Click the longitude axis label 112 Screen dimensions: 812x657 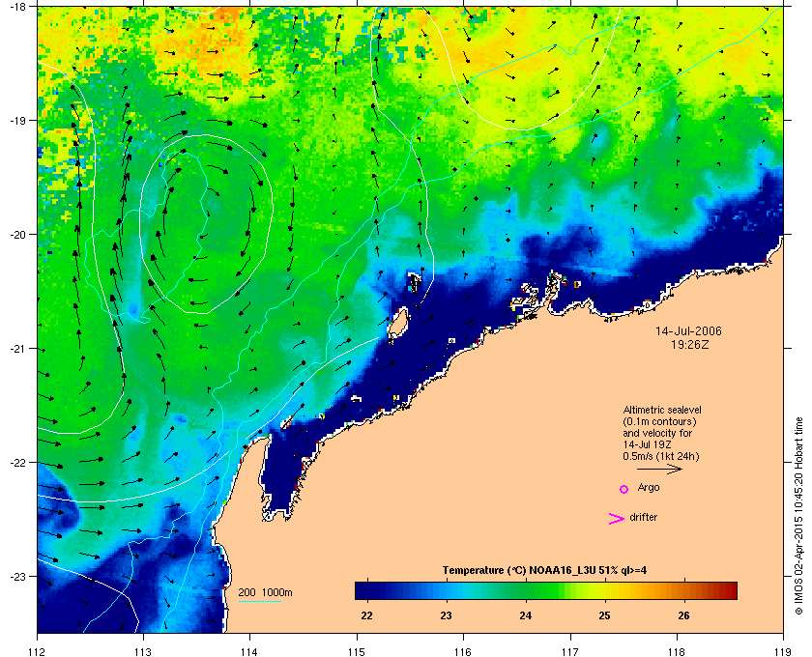(38, 652)
